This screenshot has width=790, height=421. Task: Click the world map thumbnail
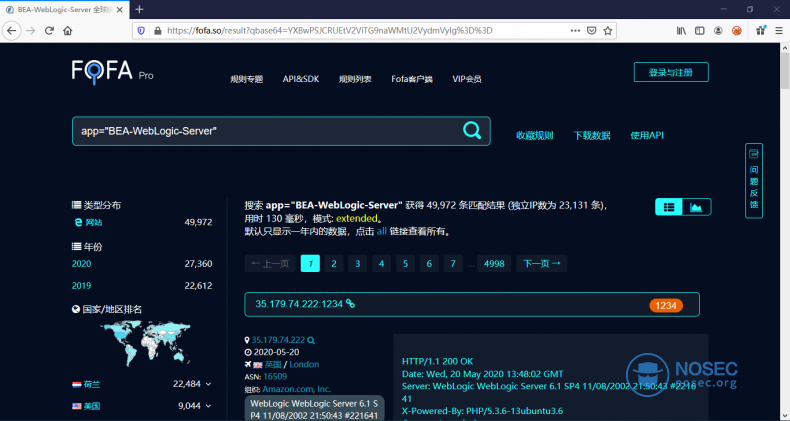[x=146, y=343]
